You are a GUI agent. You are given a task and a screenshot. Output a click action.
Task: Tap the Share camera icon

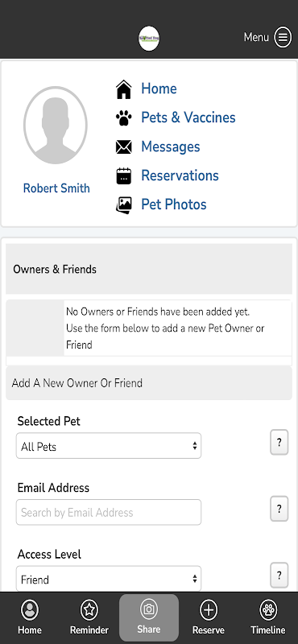(149, 609)
